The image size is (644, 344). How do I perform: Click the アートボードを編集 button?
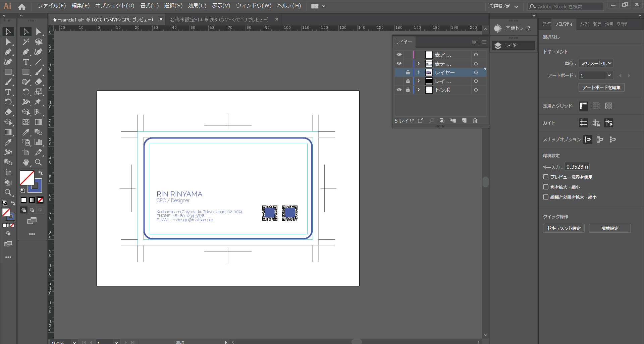(601, 88)
